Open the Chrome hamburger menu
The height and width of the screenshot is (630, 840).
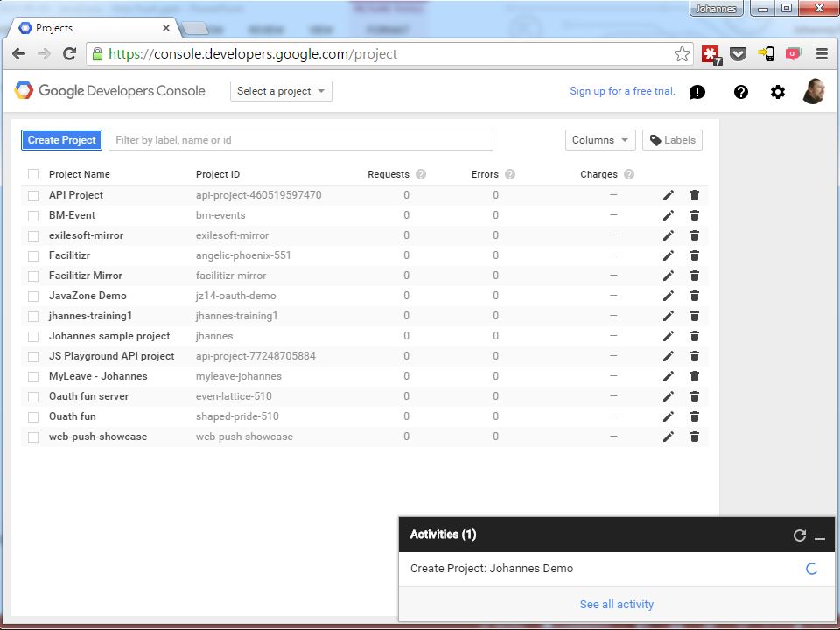(x=822, y=53)
